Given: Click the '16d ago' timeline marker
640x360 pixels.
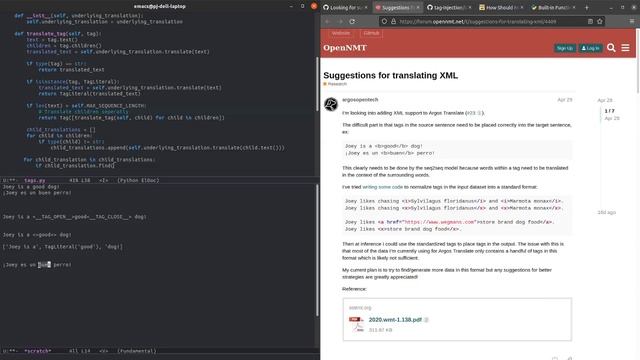Looking at the screenshot, I should coord(607,212).
